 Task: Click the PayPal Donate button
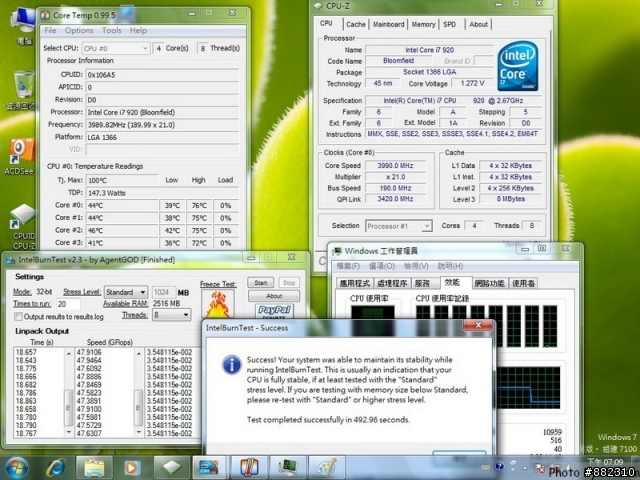click(274, 312)
